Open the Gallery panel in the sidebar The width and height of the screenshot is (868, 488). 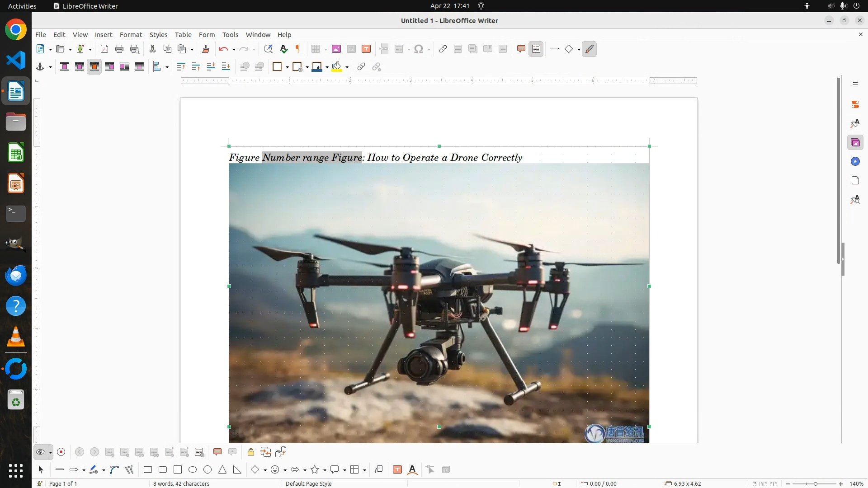pos(855,143)
